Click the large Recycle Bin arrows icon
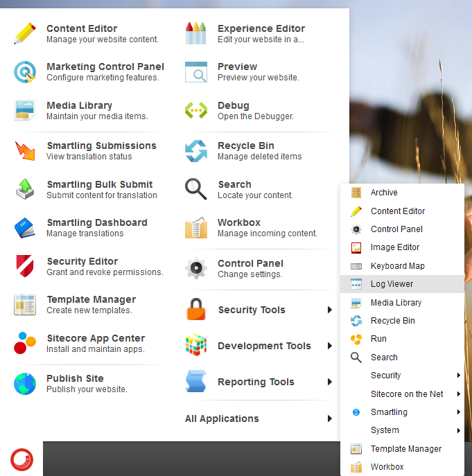472x476 pixels. tap(196, 150)
